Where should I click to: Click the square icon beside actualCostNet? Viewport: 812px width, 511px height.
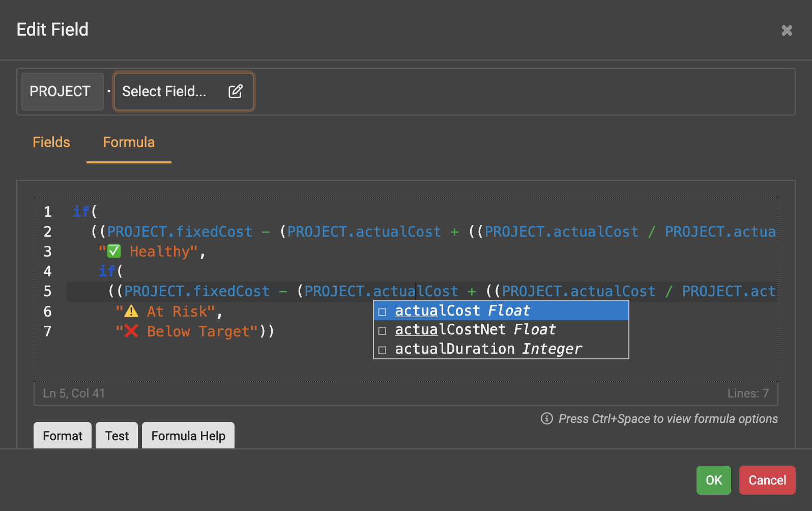coord(383,331)
